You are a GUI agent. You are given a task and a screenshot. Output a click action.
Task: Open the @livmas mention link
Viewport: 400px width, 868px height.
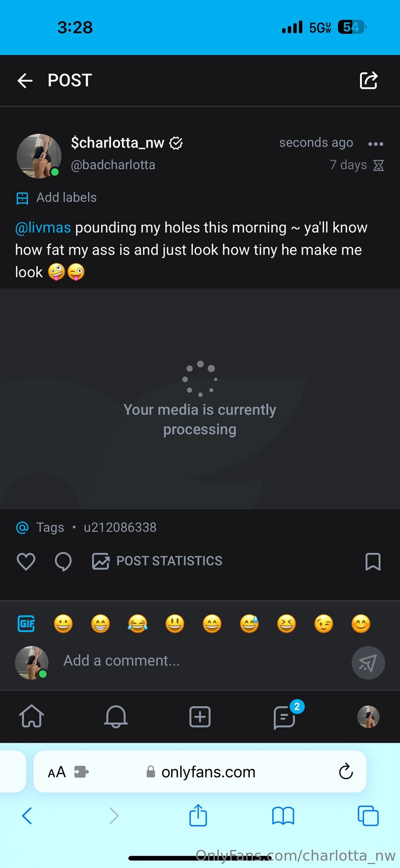(x=43, y=228)
